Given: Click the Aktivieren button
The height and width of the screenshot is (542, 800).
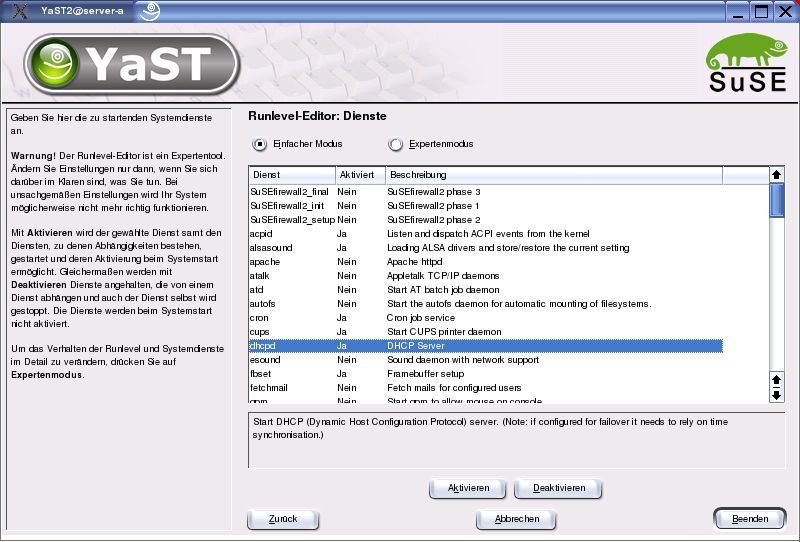Looking at the screenshot, I should coord(468,488).
